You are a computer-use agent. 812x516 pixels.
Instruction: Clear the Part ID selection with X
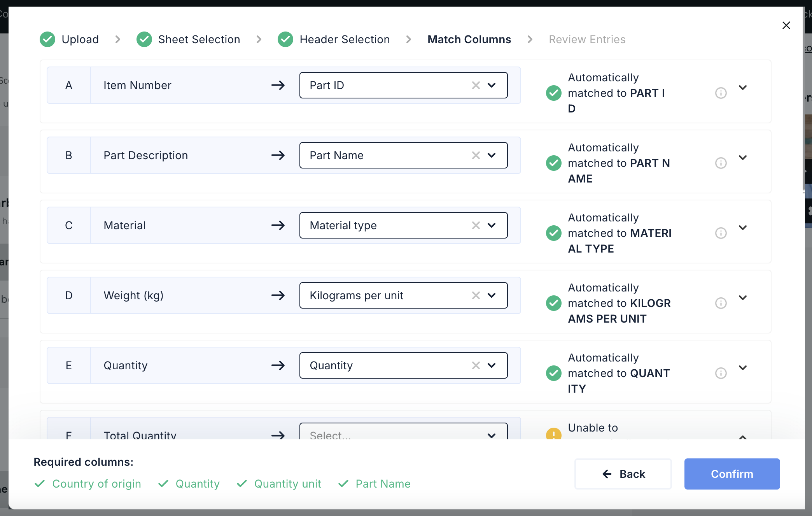[476, 85]
